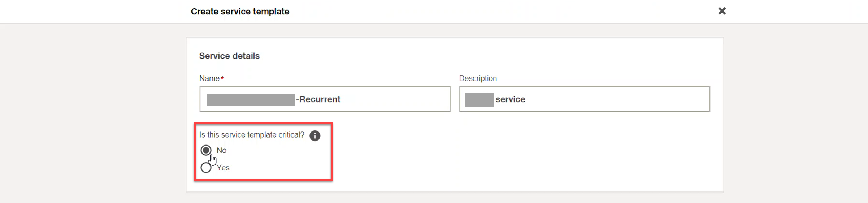
Task: Click the "Yes" option label text
Action: [223, 168]
